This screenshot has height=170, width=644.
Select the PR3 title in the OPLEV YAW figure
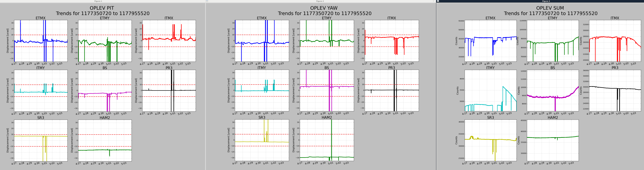[392, 68]
